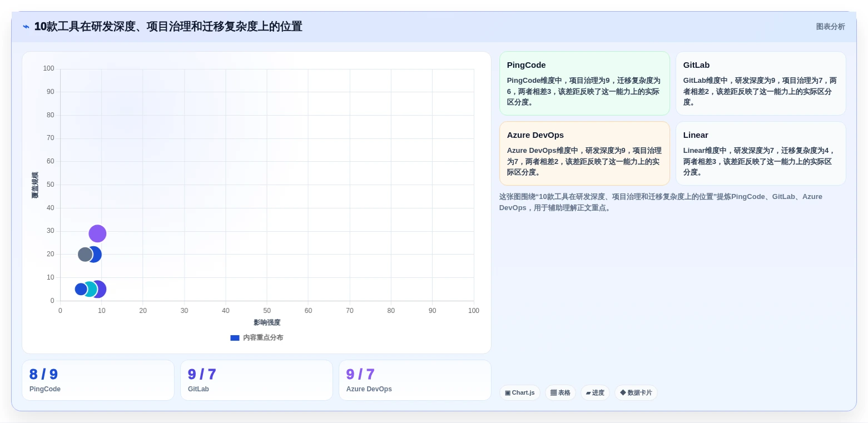Click the 内容重点分布 legend text

point(263,338)
